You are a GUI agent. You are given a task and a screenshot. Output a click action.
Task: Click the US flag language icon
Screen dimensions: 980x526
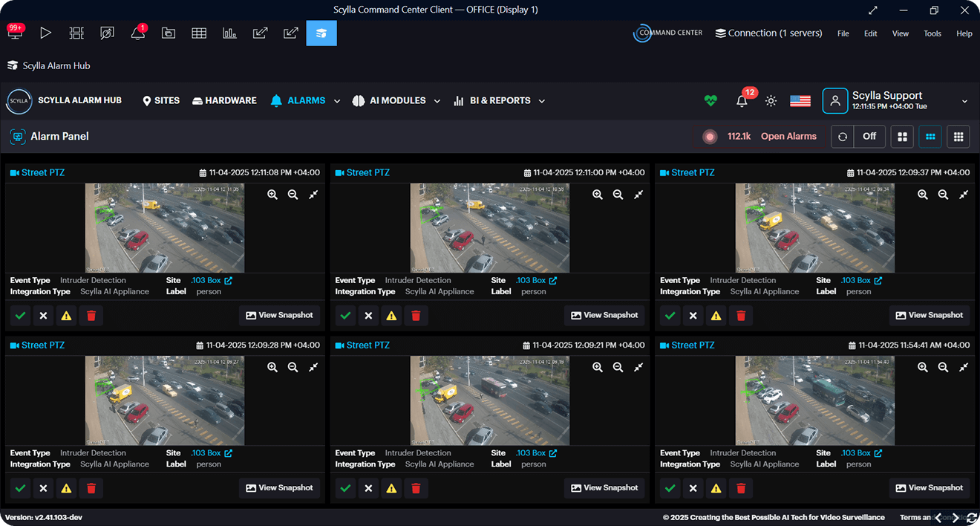[x=800, y=101]
